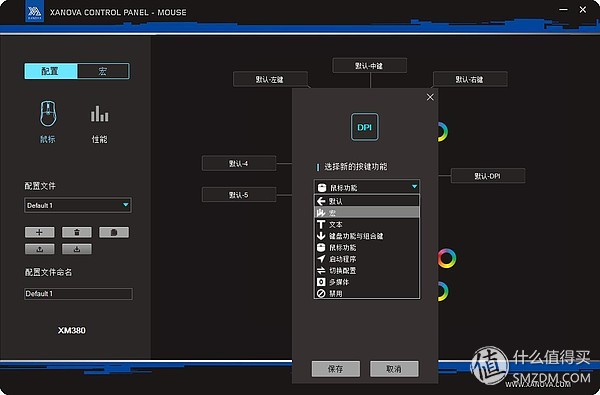Choose 鼠标功能 from the open list
600x395 pixels.
click(x=367, y=247)
